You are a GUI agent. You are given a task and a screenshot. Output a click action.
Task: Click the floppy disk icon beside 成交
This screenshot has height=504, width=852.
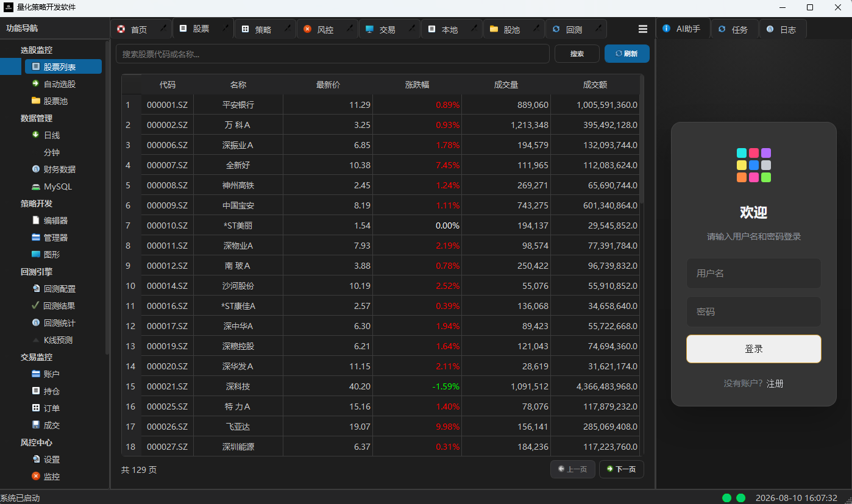(36, 425)
